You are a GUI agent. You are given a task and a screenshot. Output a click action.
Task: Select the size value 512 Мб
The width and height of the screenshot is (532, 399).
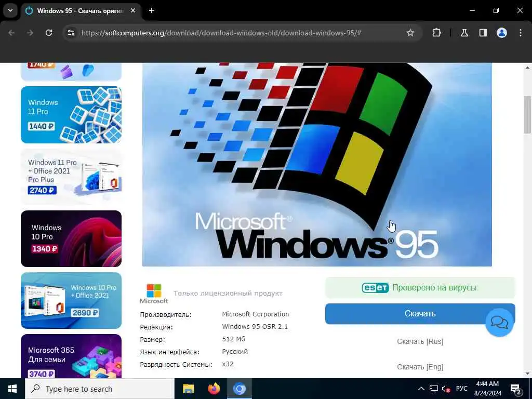pyautogui.click(x=233, y=339)
